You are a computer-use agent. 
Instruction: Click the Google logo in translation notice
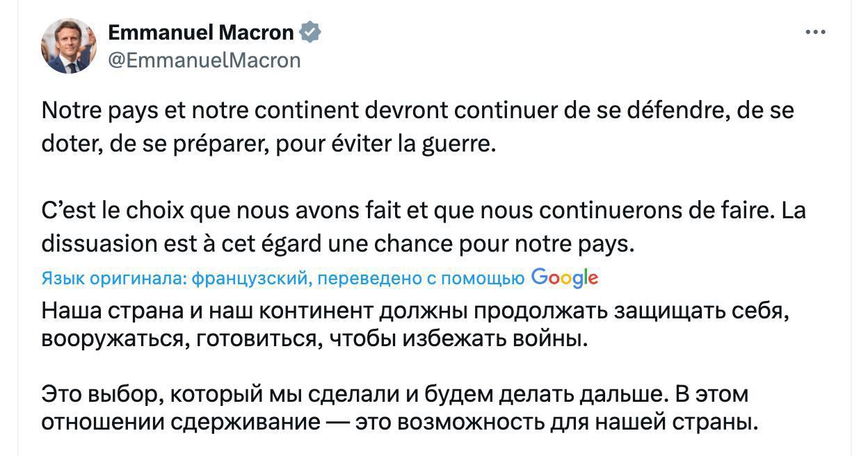pos(564,278)
